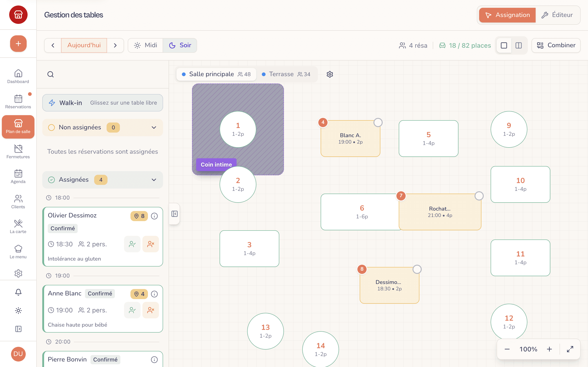This screenshot has height=367, width=588.
Task: Mark Anne Blanc as no-show
Action: pos(151,310)
